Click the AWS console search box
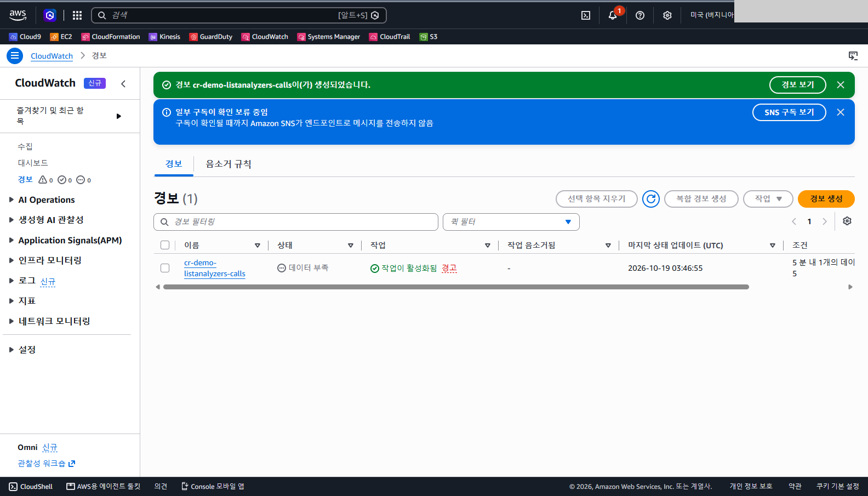This screenshot has height=496, width=868. click(239, 15)
